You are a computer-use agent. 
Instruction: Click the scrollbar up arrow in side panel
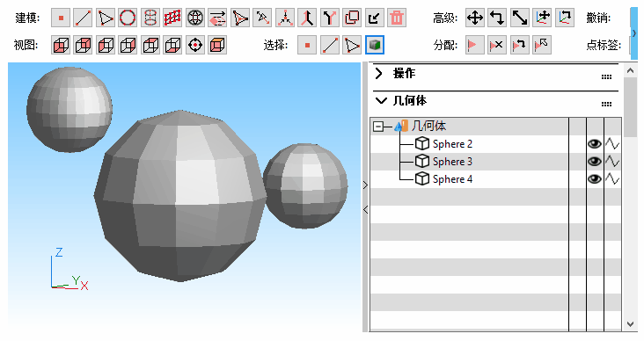point(631,70)
